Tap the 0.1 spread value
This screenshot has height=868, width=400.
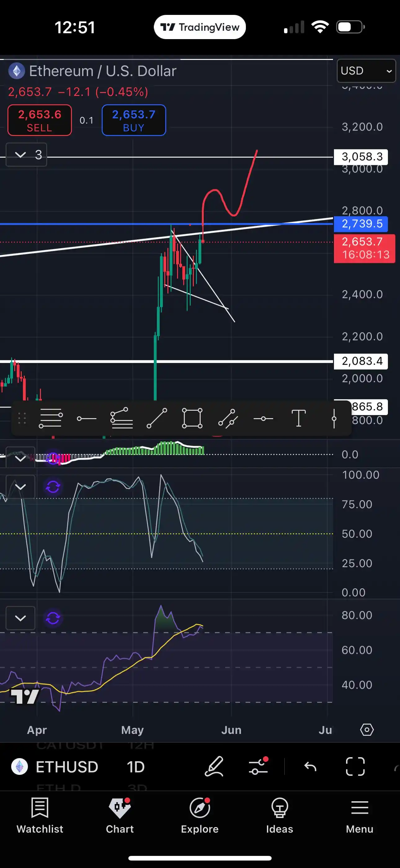[x=87, y=120]
